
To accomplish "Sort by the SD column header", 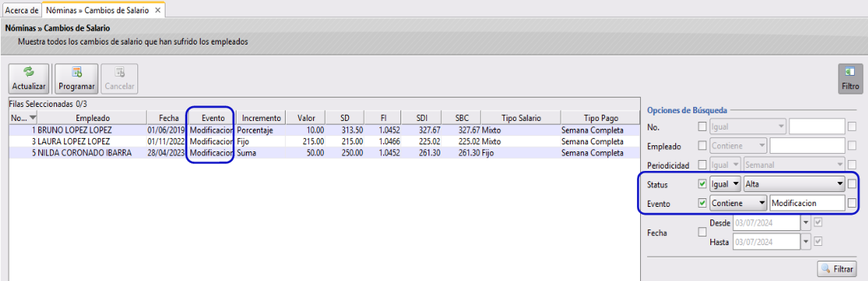I will pos(344,118).
